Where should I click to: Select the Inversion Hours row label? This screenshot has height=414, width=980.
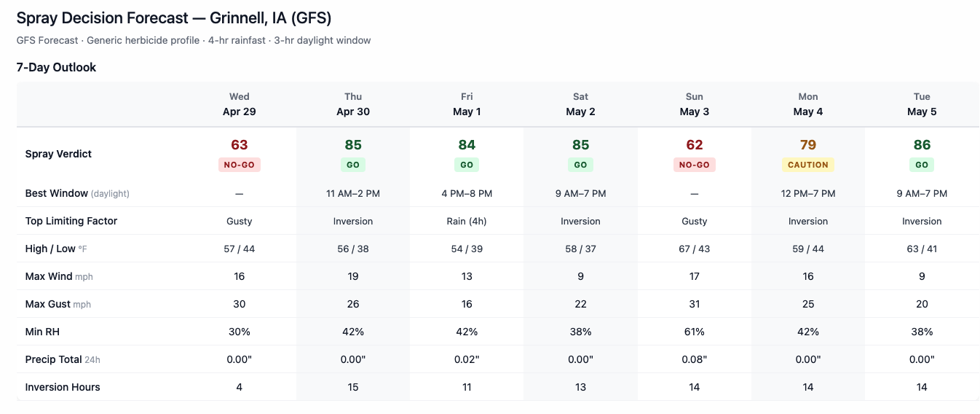63,387
